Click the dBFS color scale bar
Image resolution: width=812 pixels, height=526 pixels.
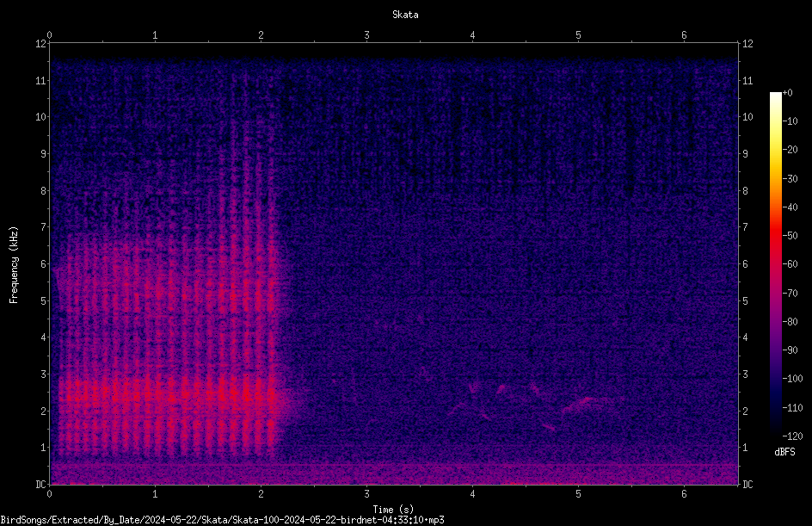pyautogui.click(x=775, y=263)
